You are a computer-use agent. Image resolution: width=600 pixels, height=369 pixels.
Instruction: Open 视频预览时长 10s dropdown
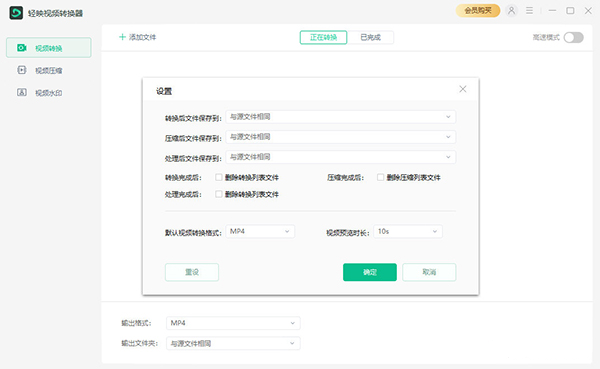[408, 232]
